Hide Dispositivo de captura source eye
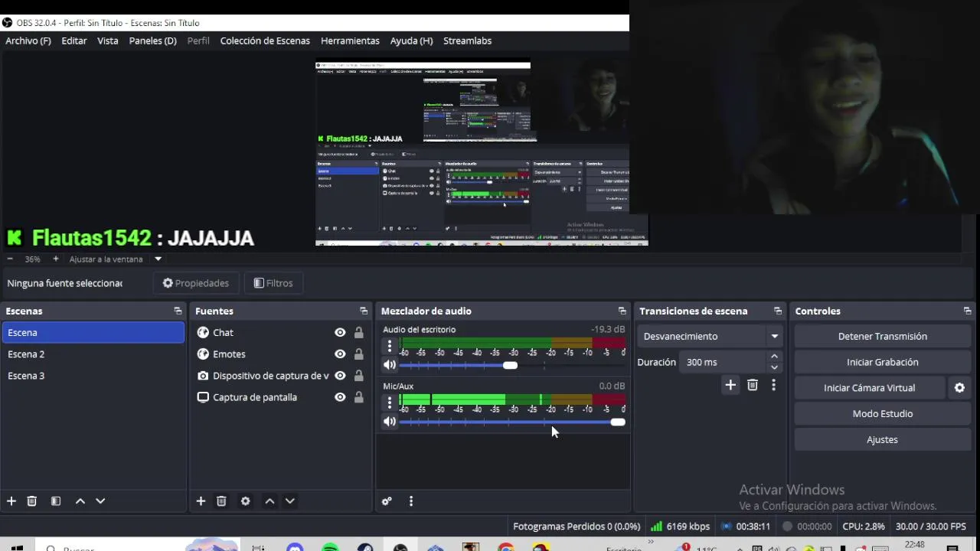Screen dimensions: 980x551 [x=340, y=376]
